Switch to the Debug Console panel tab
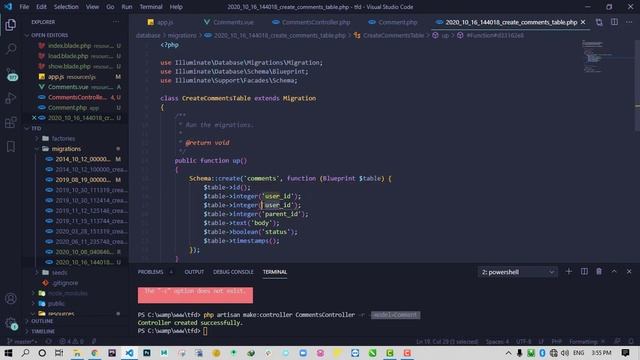 pos(233,272)
